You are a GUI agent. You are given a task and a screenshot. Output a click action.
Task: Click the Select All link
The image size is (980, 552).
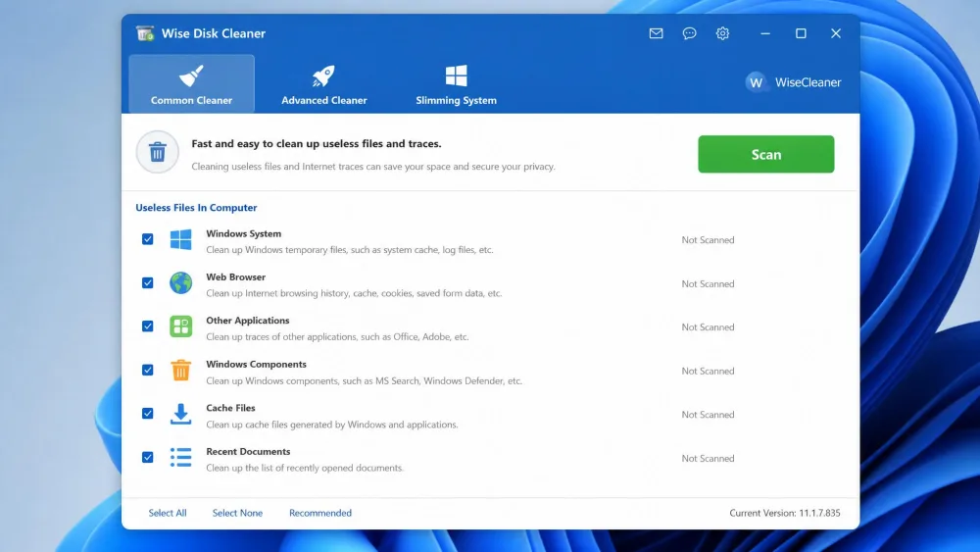click(168, 513)
